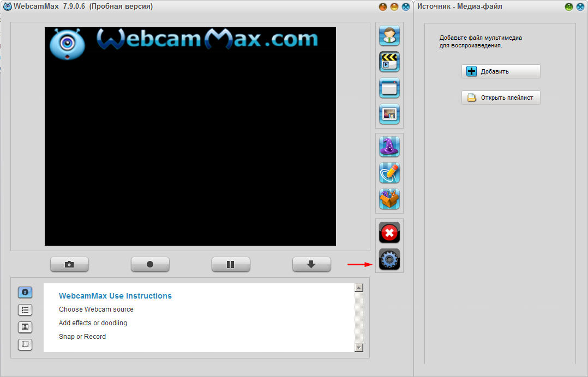Open the snapshots picture tab
588x377 pixels.
click(25, 327)
